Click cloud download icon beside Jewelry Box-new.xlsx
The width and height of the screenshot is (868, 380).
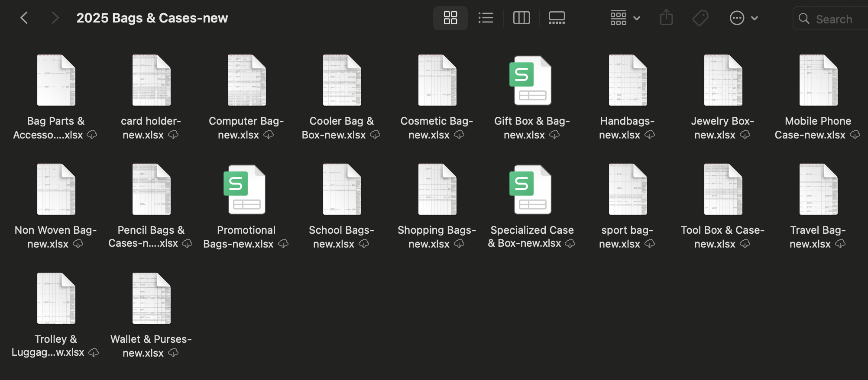pyautogui.click(x=745, y=135)
